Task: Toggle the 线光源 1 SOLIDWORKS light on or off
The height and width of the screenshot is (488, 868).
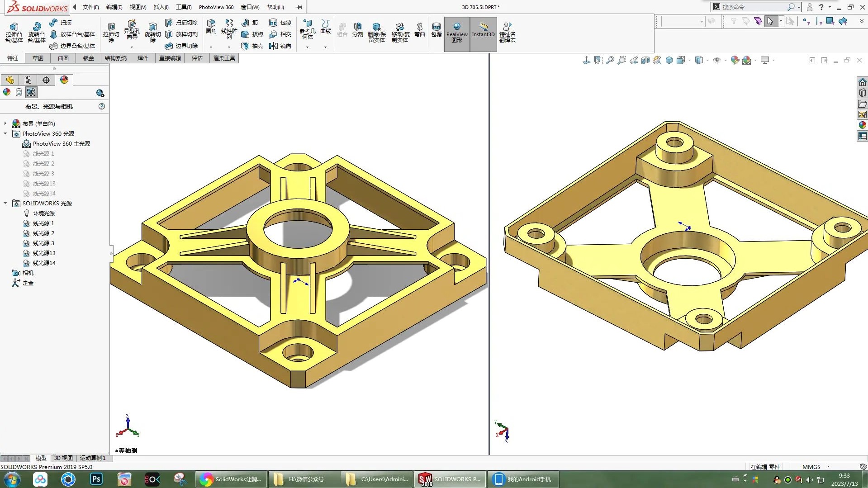Action: [x=39, y=223]
